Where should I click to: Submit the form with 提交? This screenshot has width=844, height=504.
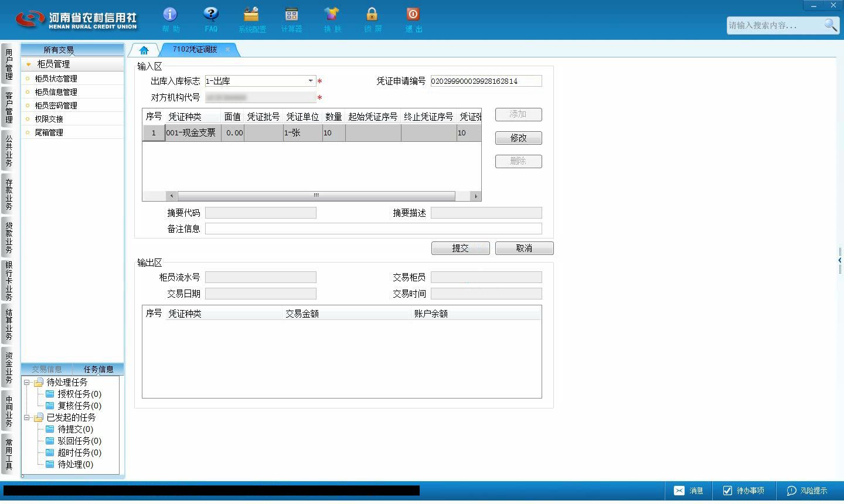pyautogui.click(x=460, y=248)
